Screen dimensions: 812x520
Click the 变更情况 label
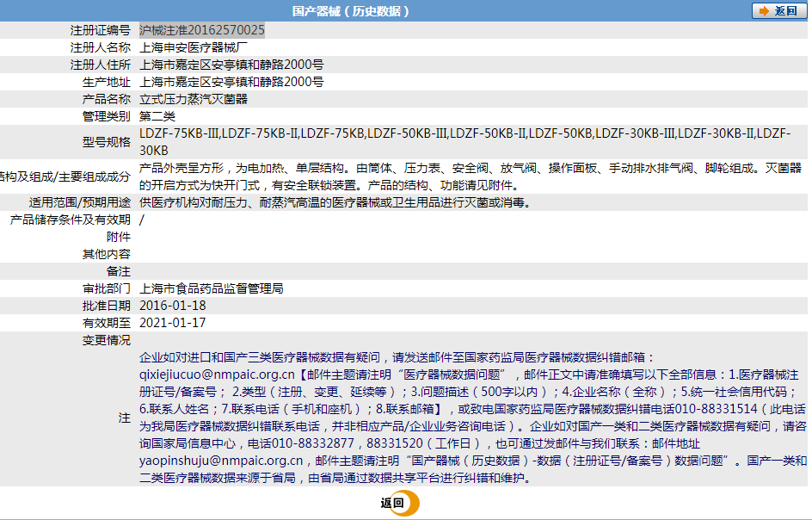107,340
